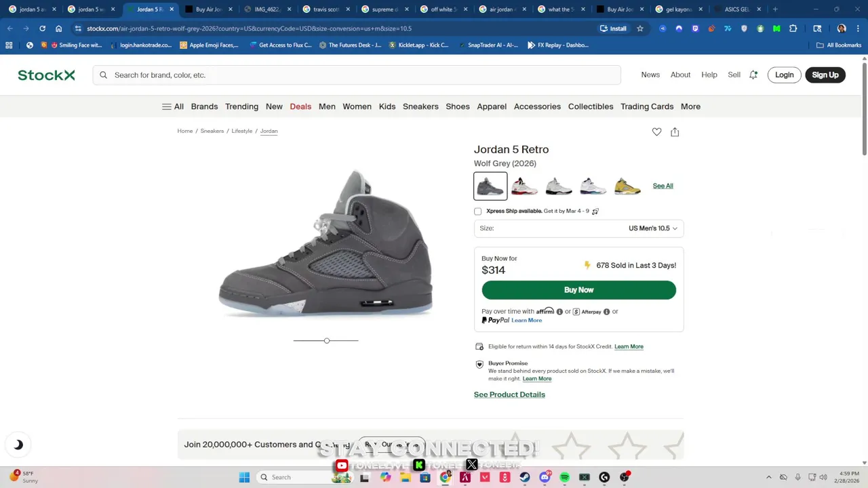868x488 pixels.
Task: Click the green Buy Now button
Action: click(x=578, y=290)
